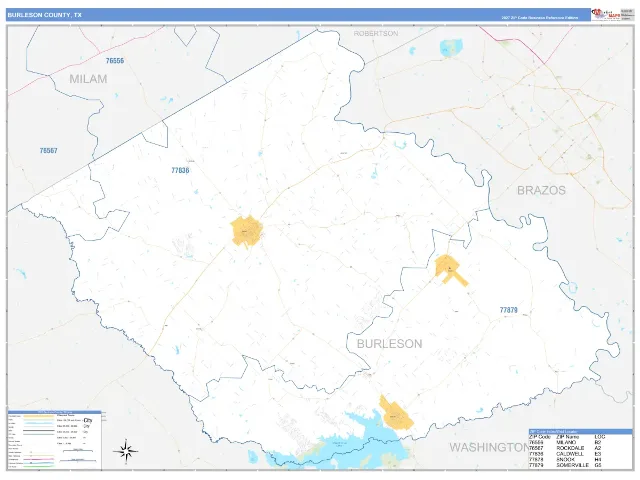Click the "ZIP Name" column heading
Image resolution: width=640 pixels, height=480 pixels.
pyautogui.click(x=568, y=437)
